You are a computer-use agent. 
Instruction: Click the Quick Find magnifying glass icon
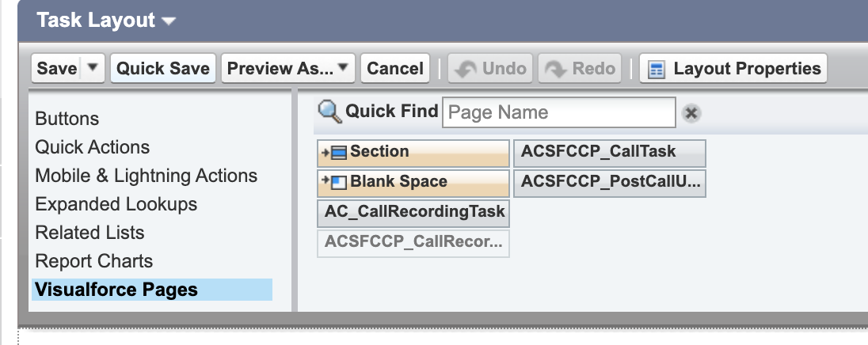tap(330, 112)
